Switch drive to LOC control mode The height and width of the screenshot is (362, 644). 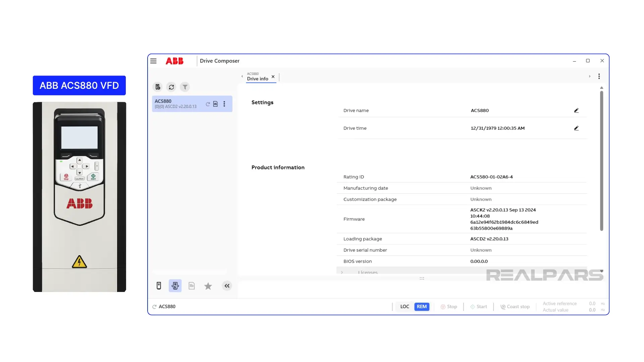tap(405, 306)
